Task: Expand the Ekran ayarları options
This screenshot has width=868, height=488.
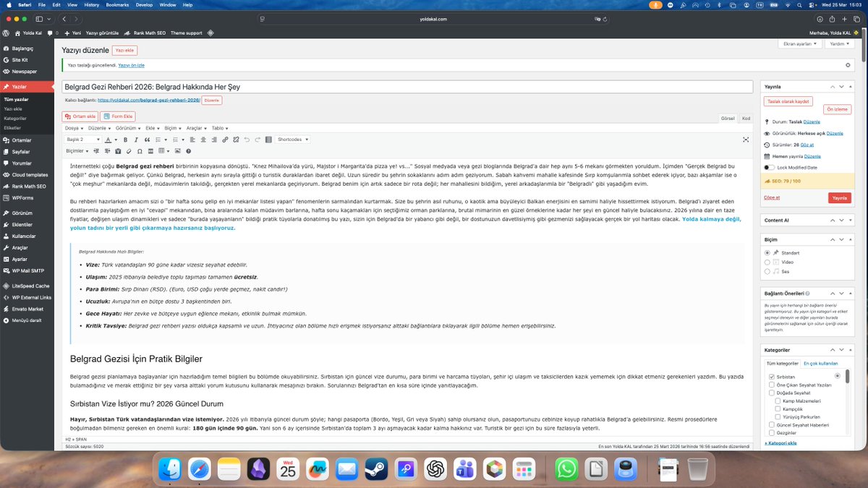Action: click(x=799, y=43)
